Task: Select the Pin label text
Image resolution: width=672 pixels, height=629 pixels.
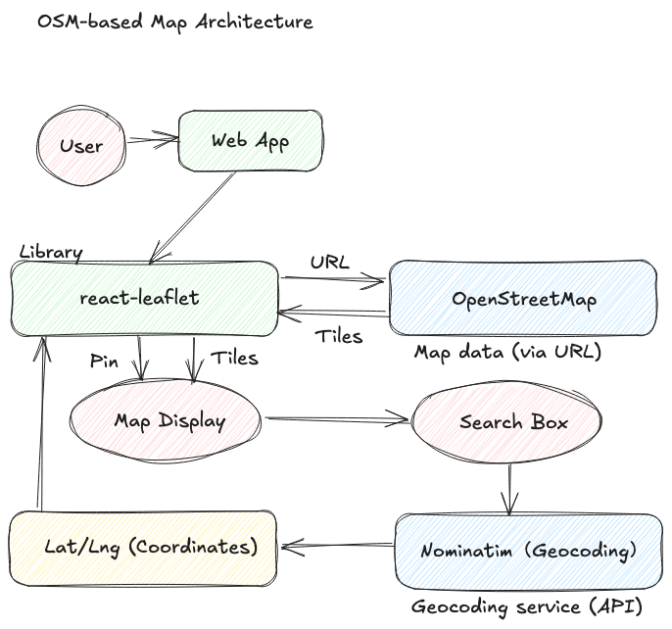Action: [104, 362]
